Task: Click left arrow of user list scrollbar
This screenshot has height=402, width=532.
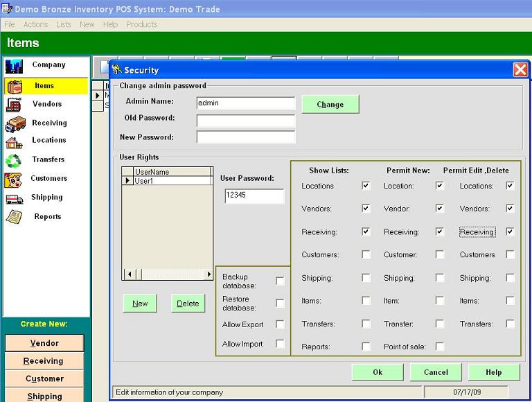Action: coord(130,274)
